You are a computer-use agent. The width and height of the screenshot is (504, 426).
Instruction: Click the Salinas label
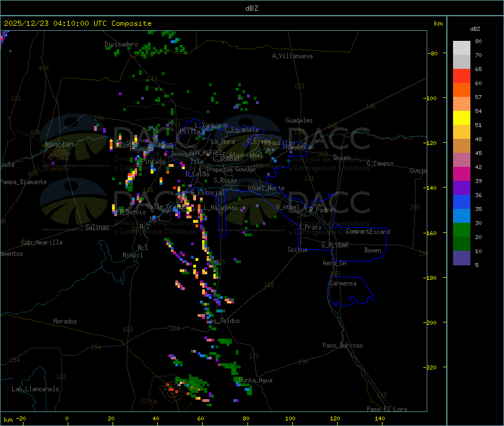(97, 227)
